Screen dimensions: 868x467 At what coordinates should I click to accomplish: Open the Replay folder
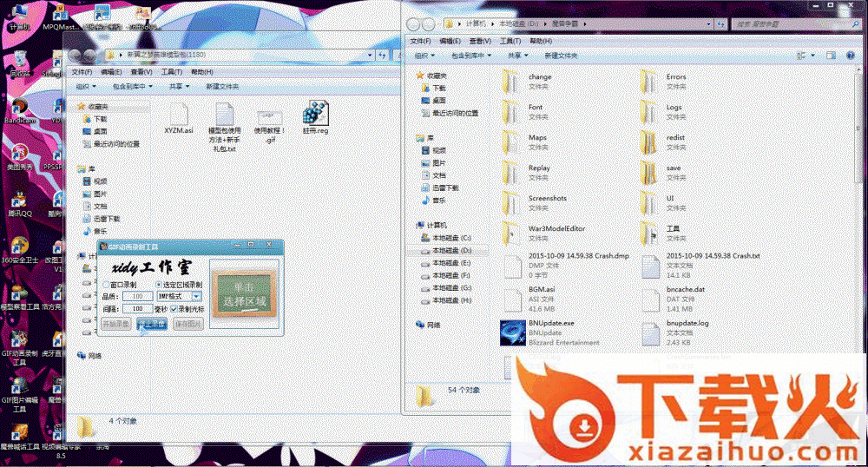click(527, 173)
